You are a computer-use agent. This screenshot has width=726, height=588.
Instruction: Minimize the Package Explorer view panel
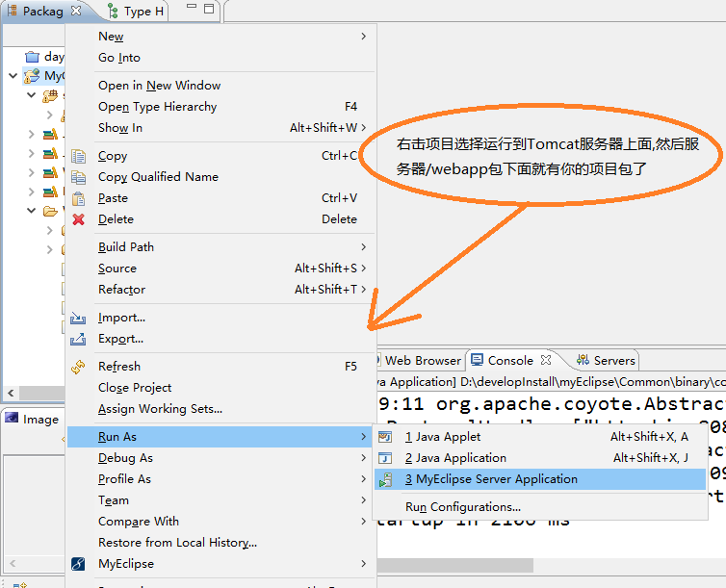click(x=192, y=7)
